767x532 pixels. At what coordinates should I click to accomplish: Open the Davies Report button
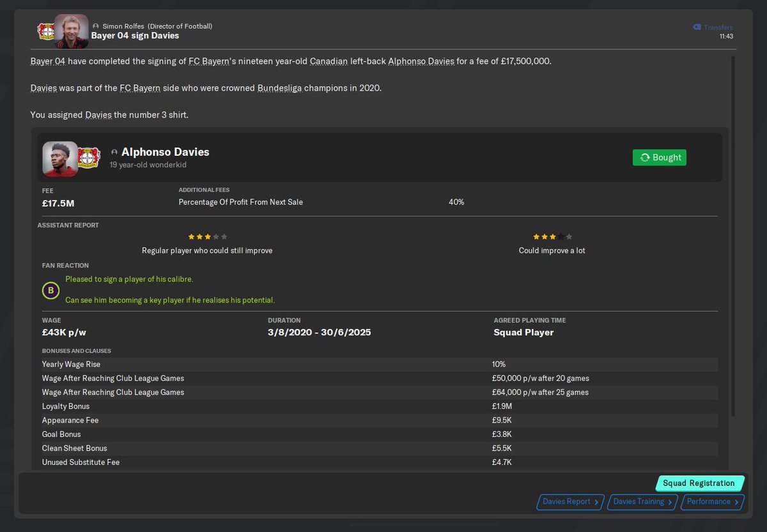[570, 502]
